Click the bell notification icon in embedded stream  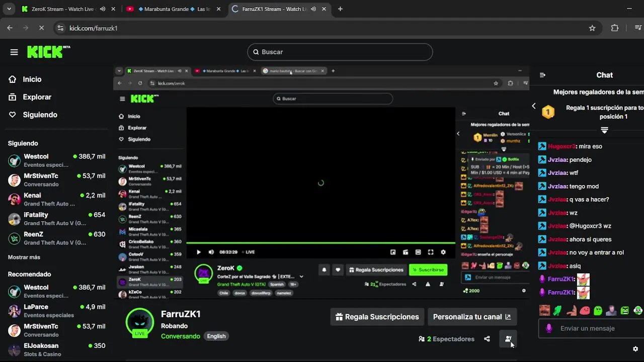pos(324,270)
